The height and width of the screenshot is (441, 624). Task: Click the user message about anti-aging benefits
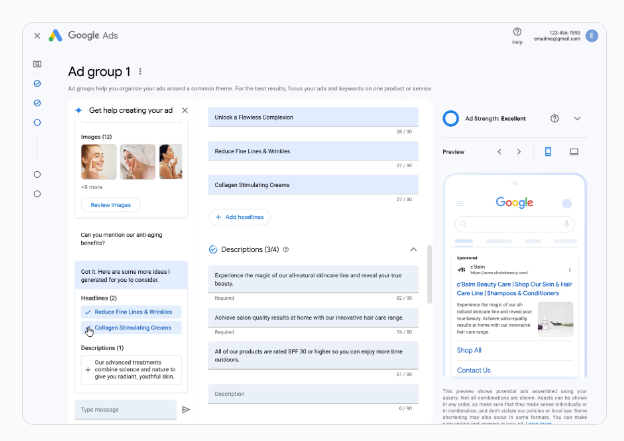tap(121, 239)
